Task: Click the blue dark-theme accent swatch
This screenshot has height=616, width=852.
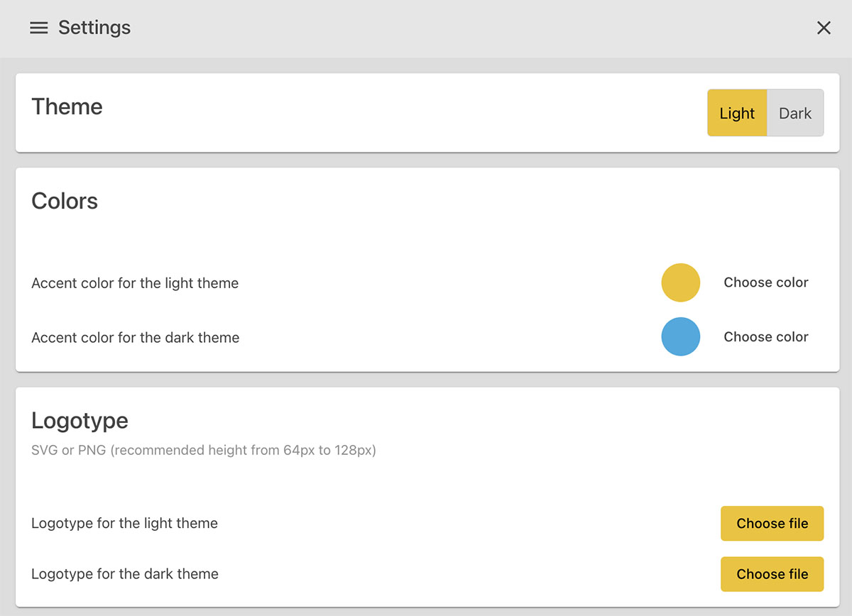Action: (681, 336)
